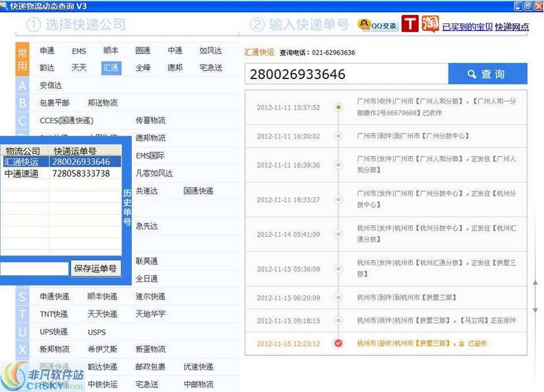
Task: Choose 新蛋物流 courier
Action: (151, 349)
